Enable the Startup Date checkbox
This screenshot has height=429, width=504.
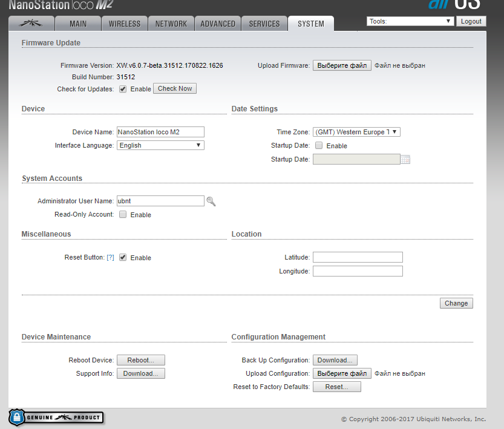319,146
